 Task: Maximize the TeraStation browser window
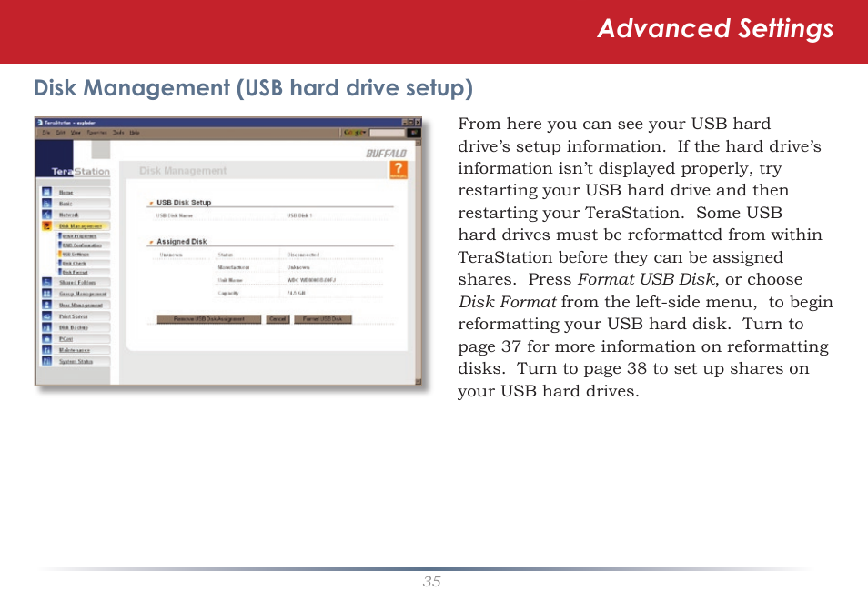tap(411, 123)
